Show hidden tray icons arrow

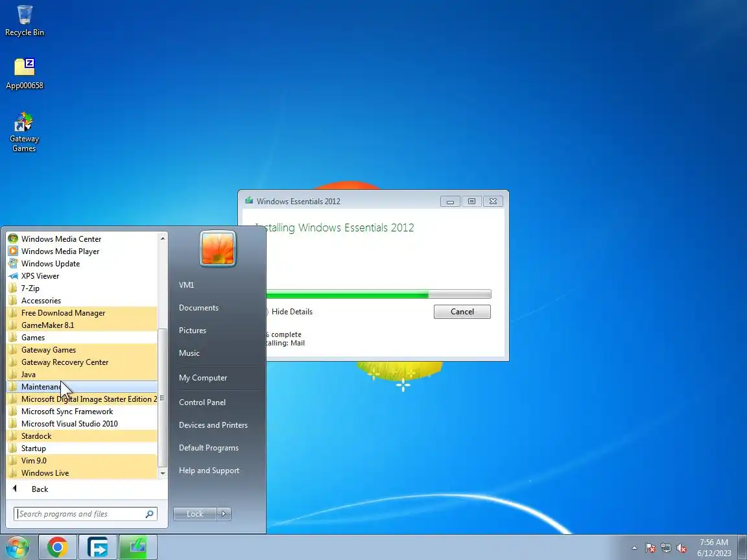click(634, 548)
